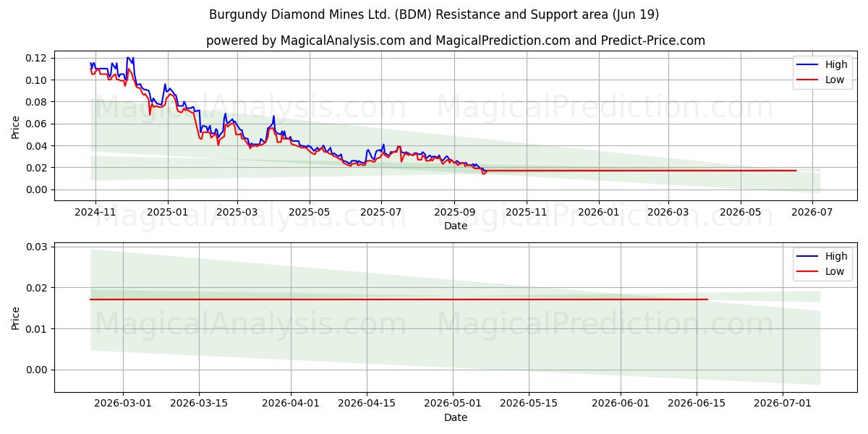Click the 'Price' axis title of the bottom chart

(x=16, y=318)
